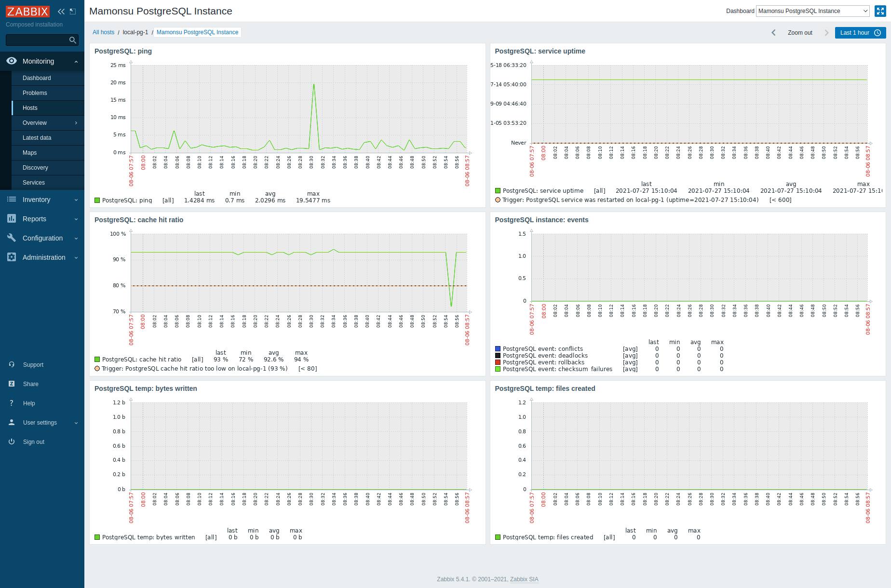The height and width of the screenshot is (588, 891).
Task: Collapse the sidebar with double-arrow icon
Action: click(61, 11)
